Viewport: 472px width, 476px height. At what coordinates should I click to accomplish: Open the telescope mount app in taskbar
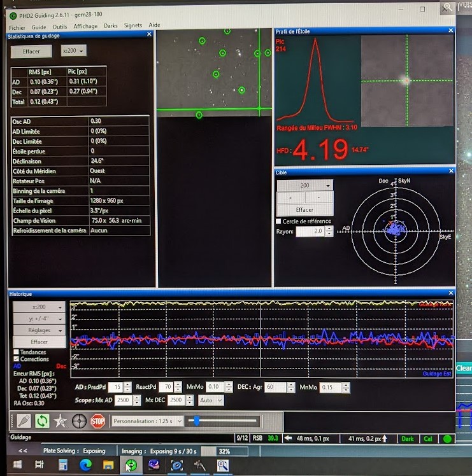tap(199, 465)
